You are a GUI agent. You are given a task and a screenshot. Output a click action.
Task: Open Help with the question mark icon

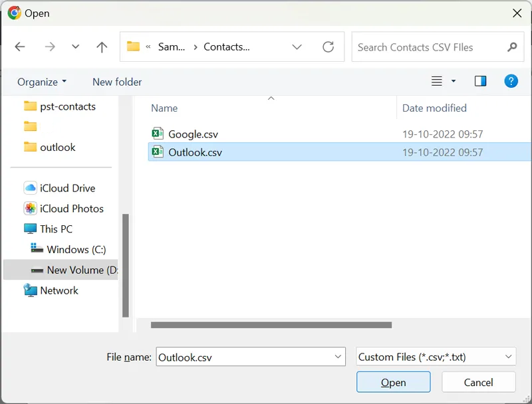(511, 81)
